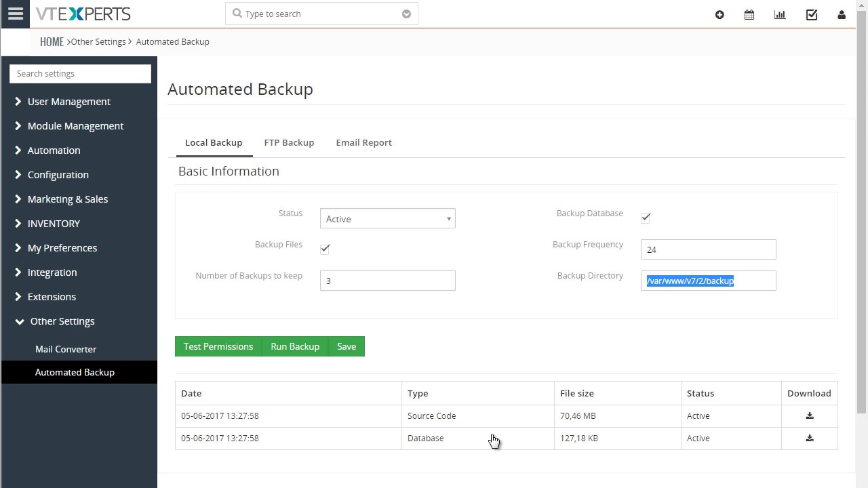
Task: Open the Status dropdown showing Active
Action: 387,219
